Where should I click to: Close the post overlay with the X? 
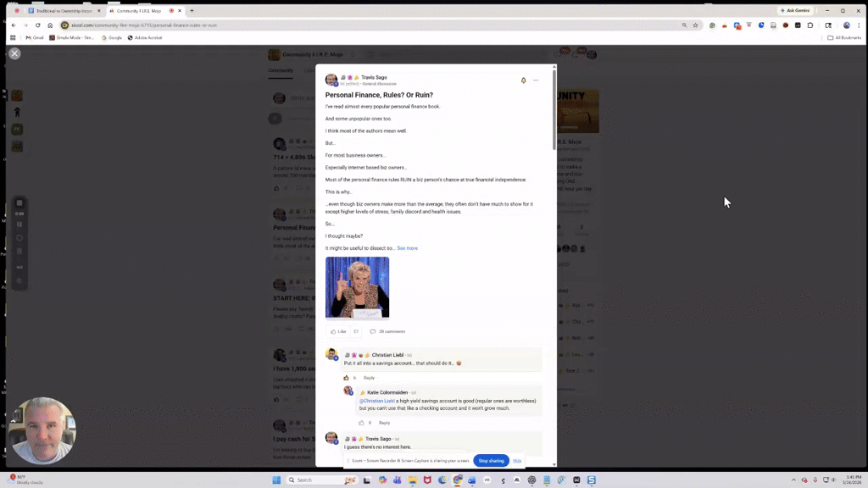tap(15, 53)
